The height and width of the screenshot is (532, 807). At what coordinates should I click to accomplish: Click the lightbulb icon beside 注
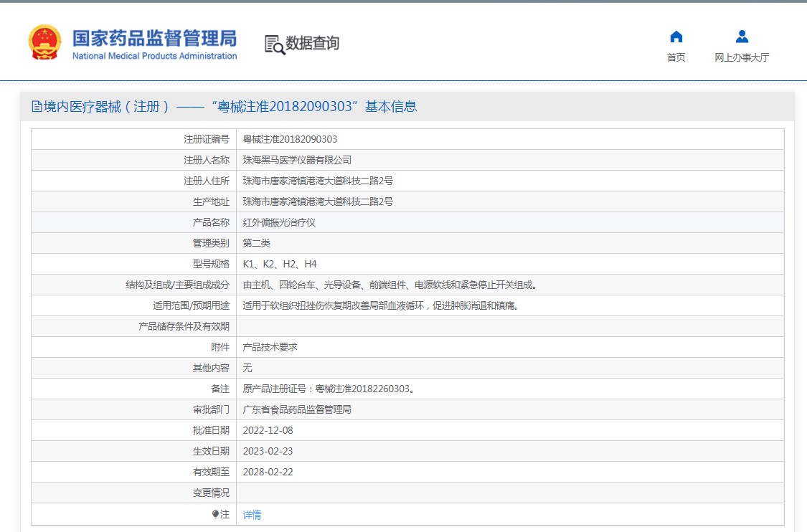[215, 514]
